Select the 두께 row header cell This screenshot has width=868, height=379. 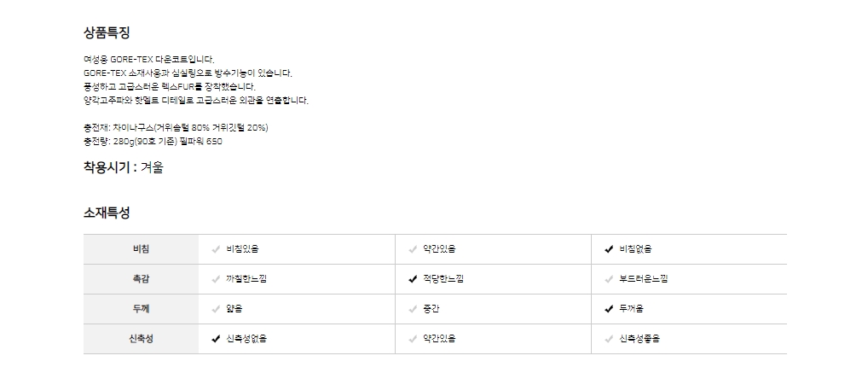click(x=141, y=309)
